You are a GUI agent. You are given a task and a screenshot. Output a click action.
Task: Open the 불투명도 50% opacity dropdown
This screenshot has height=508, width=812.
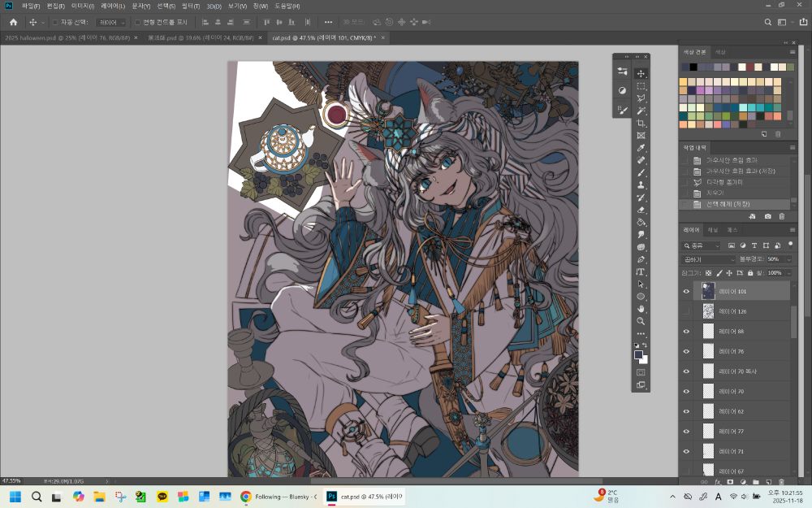pyautogui.click(x=788, y=259)
